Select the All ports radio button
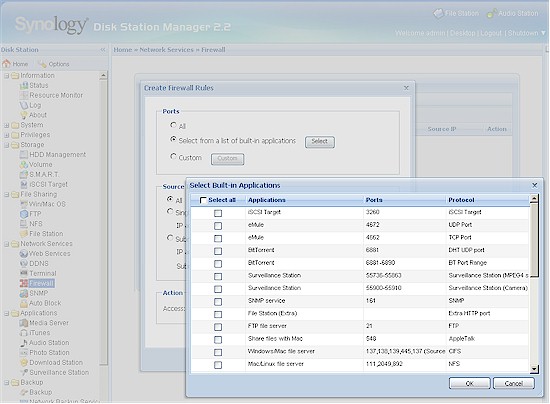Screen dimensions: 550x404 [173, 125]
